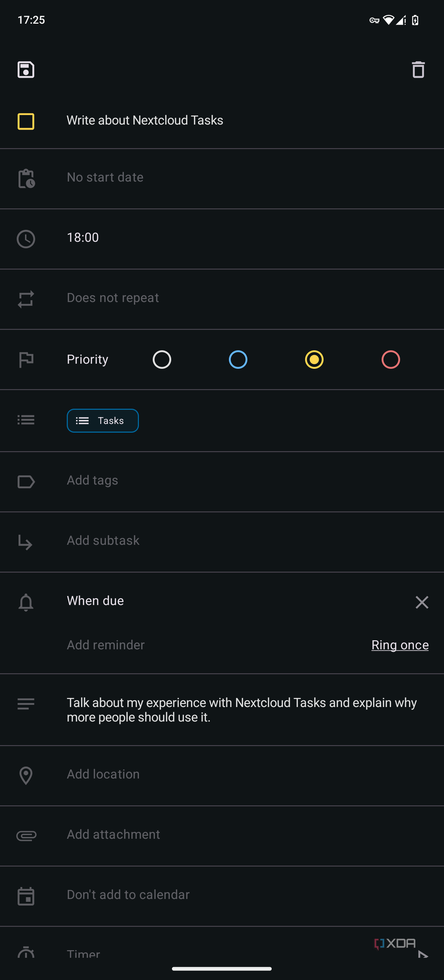
Task: Tap the save task icon
Action: pos(26,70)
